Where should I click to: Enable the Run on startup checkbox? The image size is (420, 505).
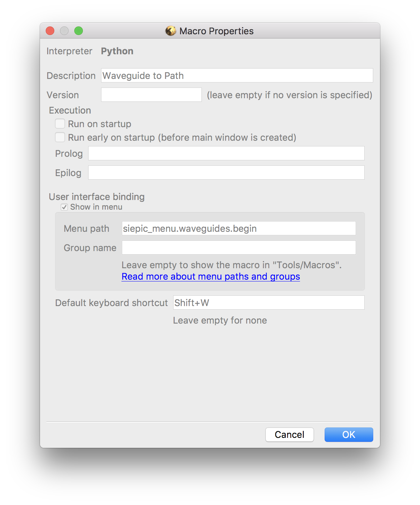60,124
